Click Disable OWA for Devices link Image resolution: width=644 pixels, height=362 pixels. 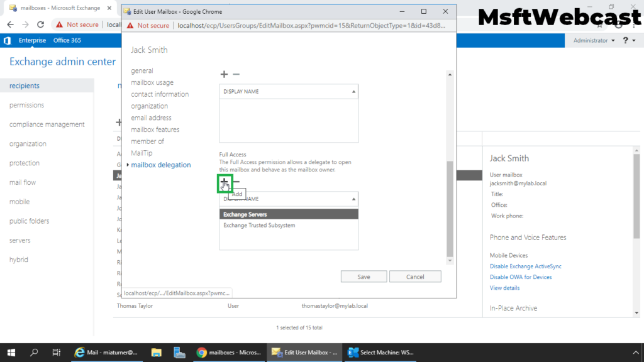point(520,277)
